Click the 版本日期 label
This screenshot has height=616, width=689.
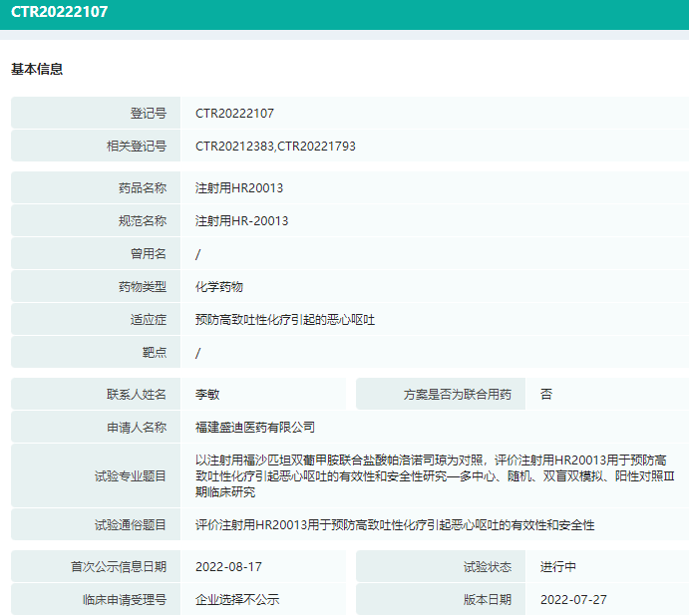pos(487,599)
